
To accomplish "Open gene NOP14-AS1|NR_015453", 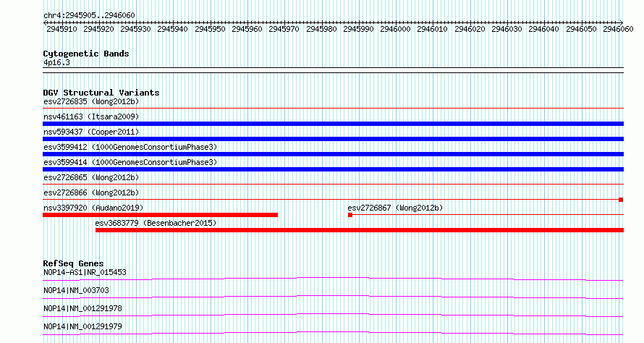I will (x=85, y=272).
